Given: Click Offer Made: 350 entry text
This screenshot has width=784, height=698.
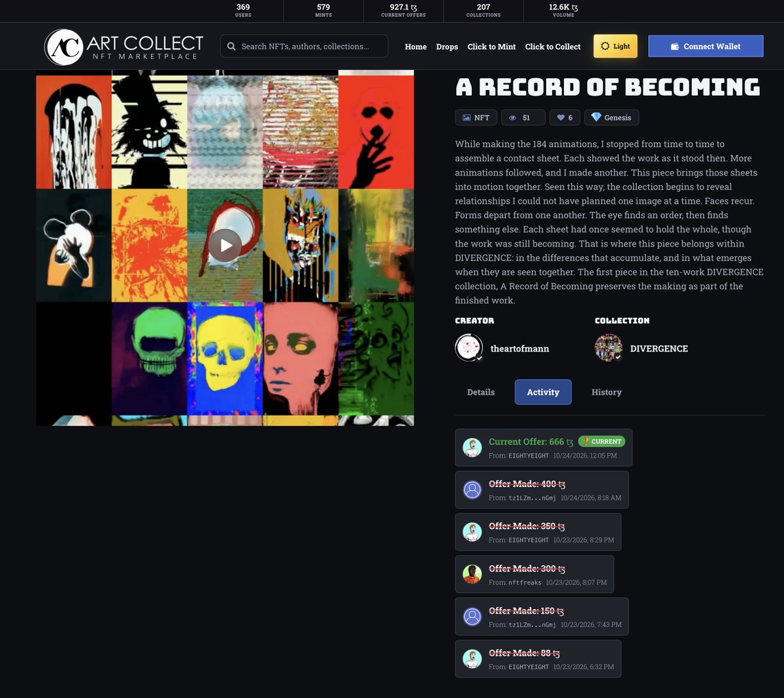Looking at the screenshot, I should (527, 526).
